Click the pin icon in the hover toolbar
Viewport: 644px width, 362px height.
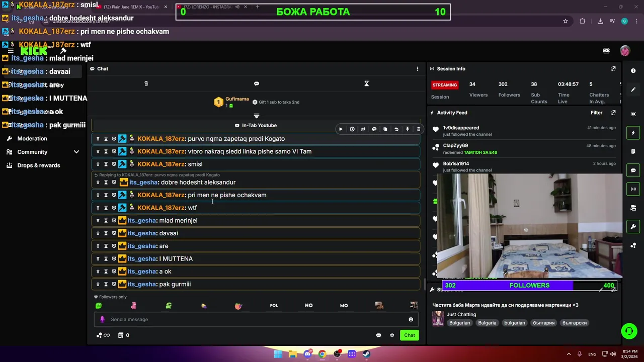click(408, 129)
